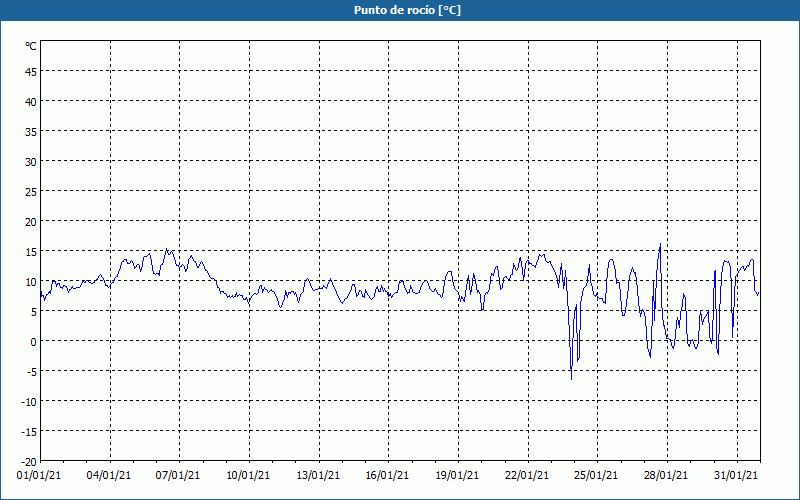Click the 07/01/21 date label

178,476
